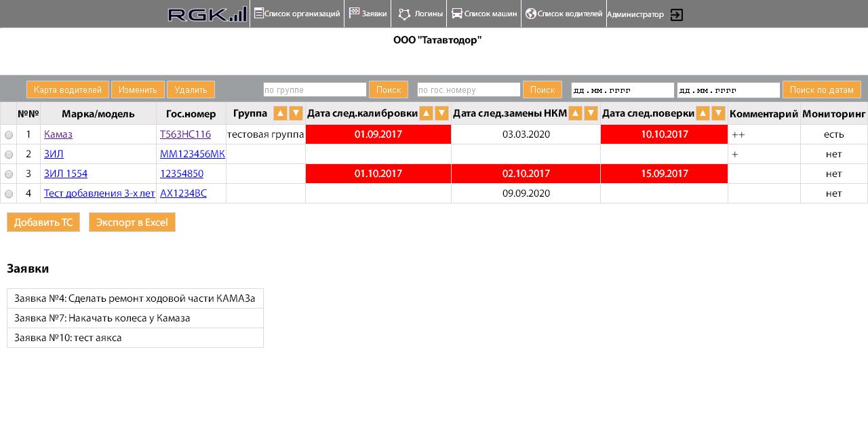Sort Группа column descending

point(296,113)
